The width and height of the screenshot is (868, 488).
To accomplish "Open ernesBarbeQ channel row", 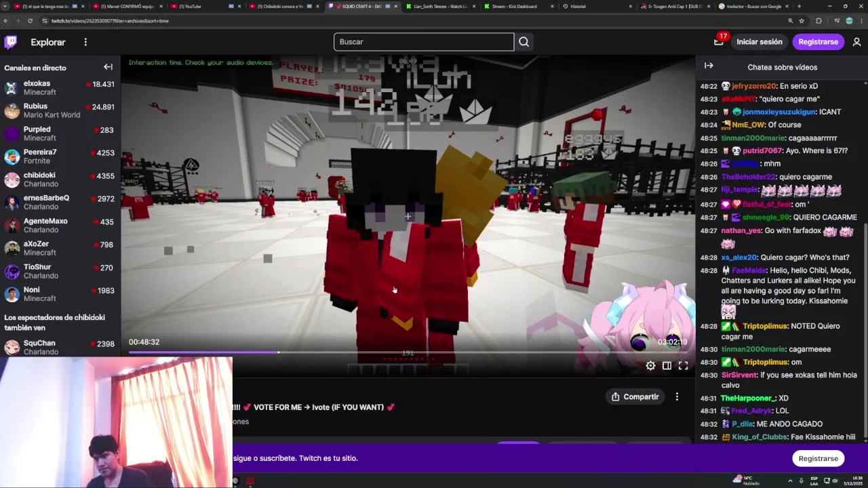I will [x=60, y=202].
